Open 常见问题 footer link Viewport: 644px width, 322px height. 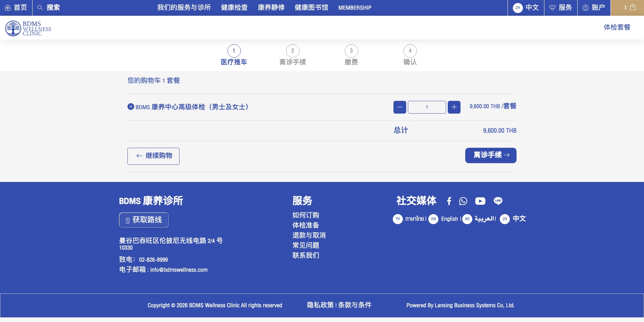pos(306,245)
